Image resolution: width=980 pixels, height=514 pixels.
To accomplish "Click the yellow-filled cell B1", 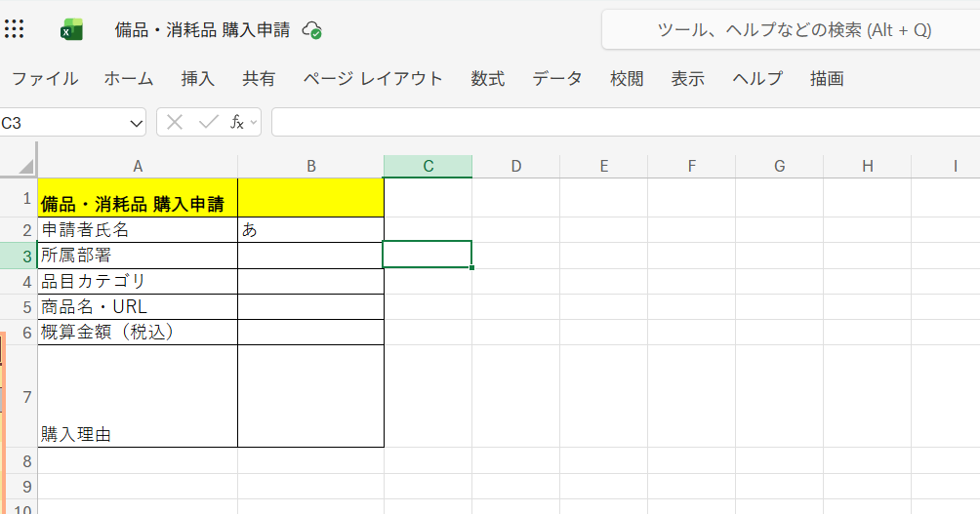I will pos(310,198).
